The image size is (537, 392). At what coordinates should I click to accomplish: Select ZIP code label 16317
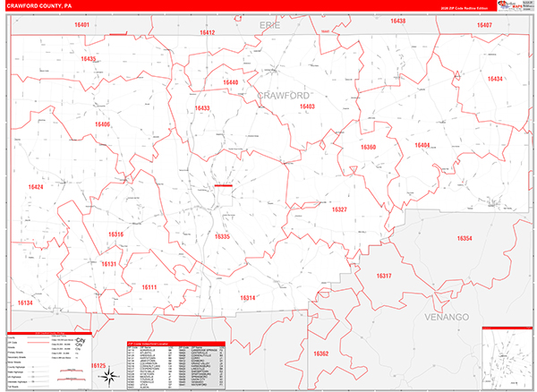(x=384, y=276)
